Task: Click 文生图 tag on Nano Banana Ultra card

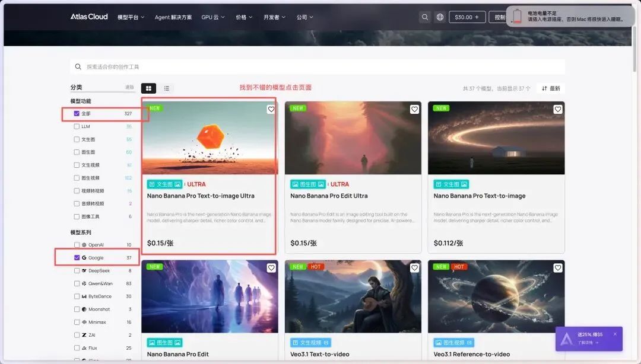Action: [165, 184]
